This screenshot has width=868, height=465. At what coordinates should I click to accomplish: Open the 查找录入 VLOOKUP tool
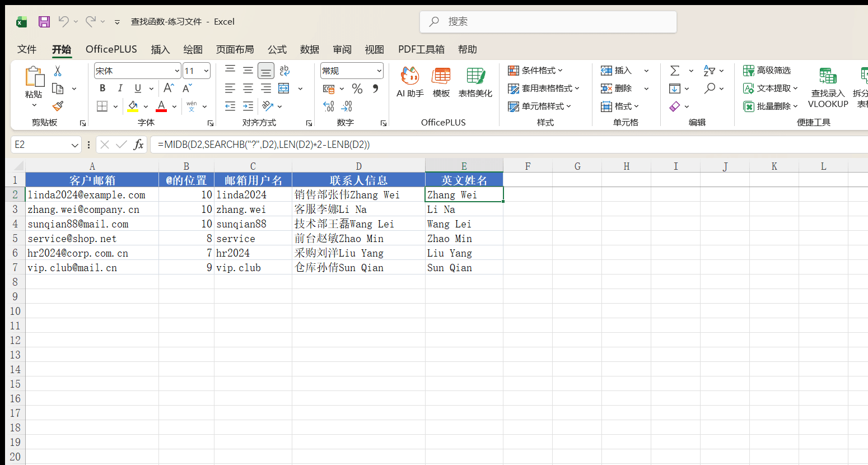[x=828, y=87]
